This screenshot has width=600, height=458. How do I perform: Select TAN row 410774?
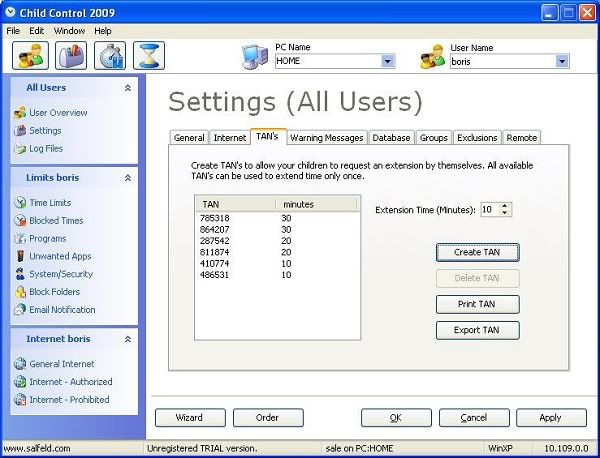277,264
